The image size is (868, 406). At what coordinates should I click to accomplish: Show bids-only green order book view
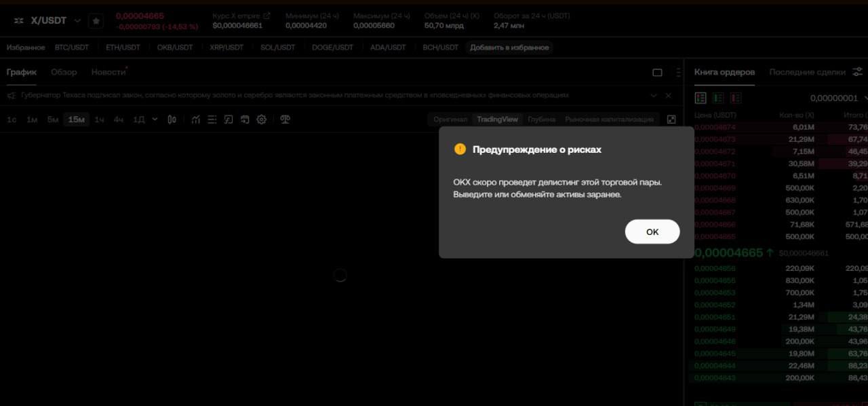coord(718,98)
